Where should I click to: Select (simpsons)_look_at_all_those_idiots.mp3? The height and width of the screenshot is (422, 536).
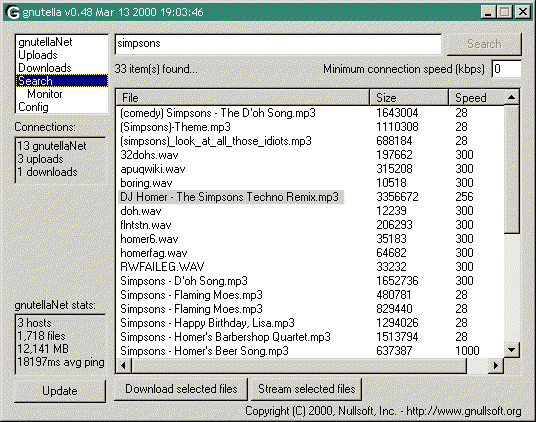pyautogui.click(x=216, y=141)
